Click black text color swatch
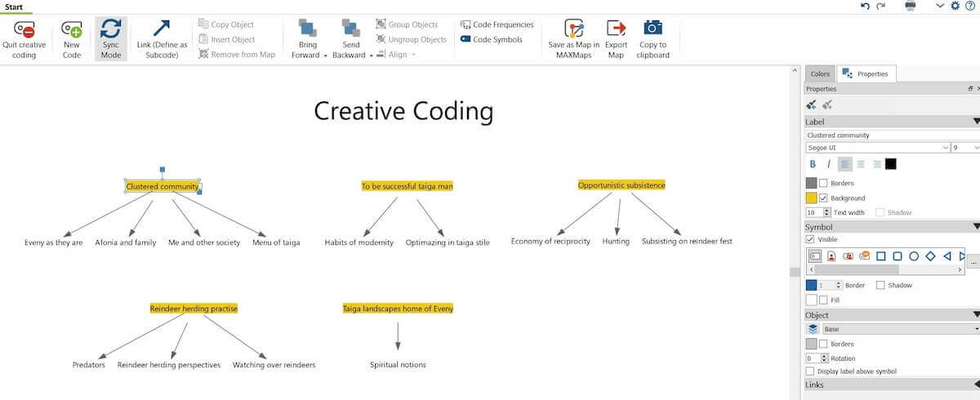The image size is (980, 400). 890,164
